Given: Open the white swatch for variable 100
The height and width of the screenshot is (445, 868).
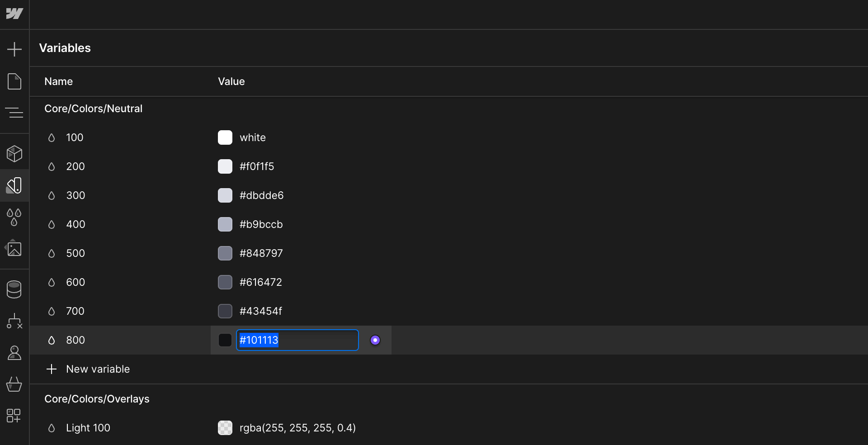Looking at the screenshot, I should click(x=225, y=137).
